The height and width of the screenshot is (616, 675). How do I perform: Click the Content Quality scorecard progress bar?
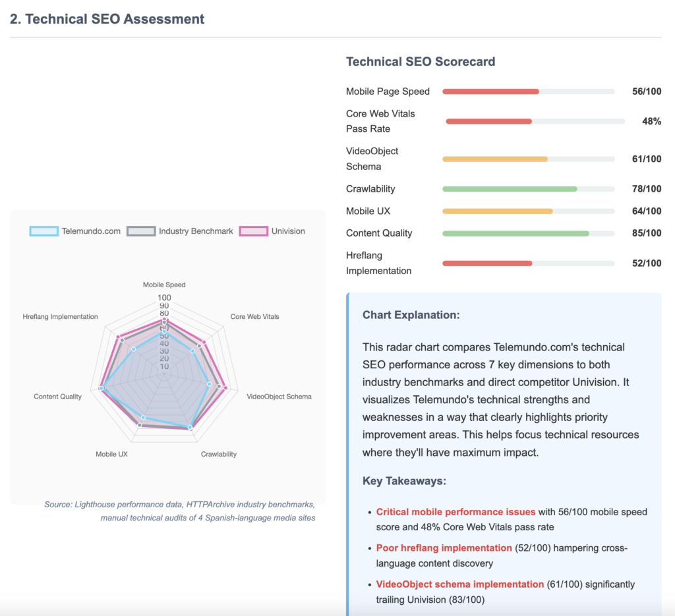(515, 233)
